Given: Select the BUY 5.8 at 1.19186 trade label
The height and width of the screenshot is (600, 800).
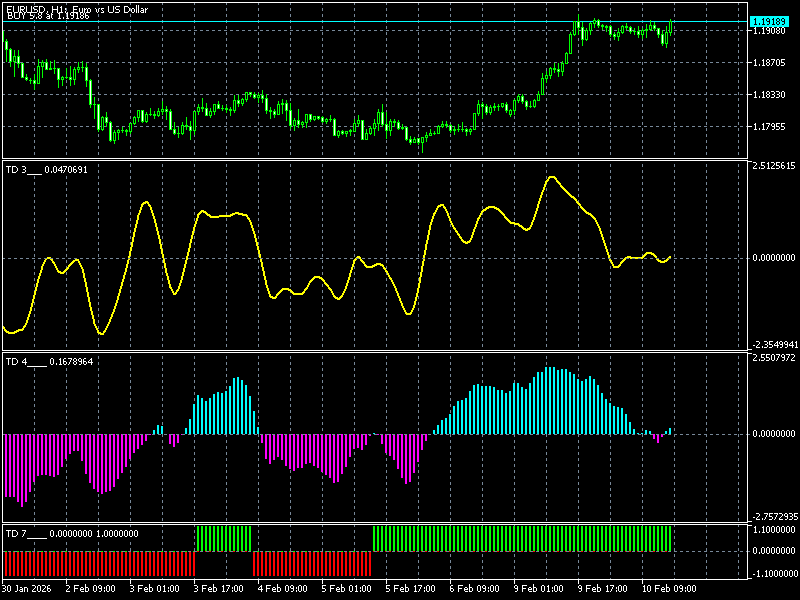Looking at the screenshot, I should [x=48, y=16].
